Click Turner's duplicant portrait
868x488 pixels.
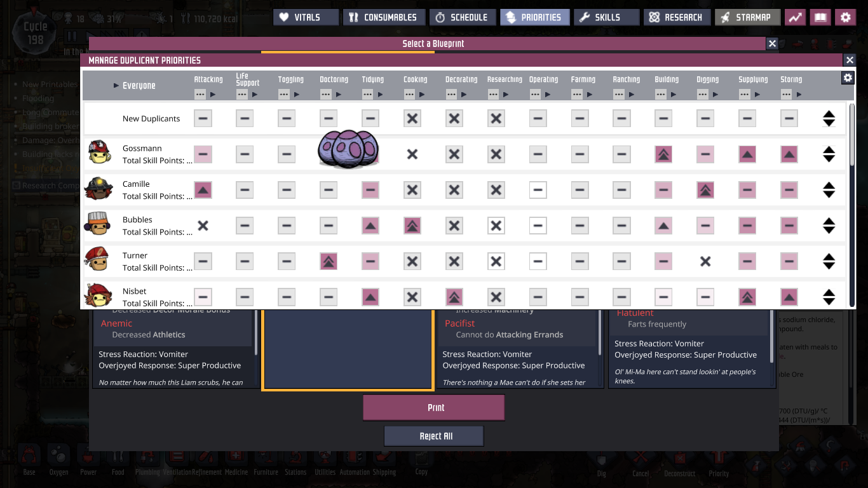98,260
